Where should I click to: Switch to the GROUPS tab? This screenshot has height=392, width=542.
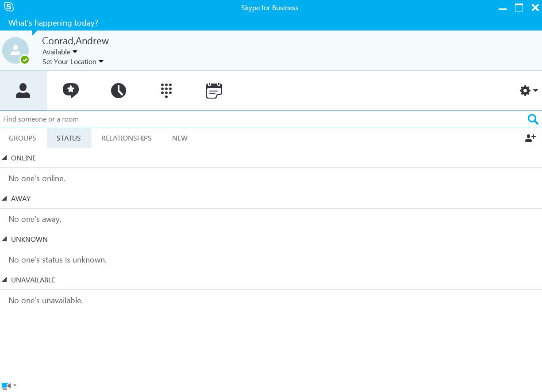click(x=22, y=138)
